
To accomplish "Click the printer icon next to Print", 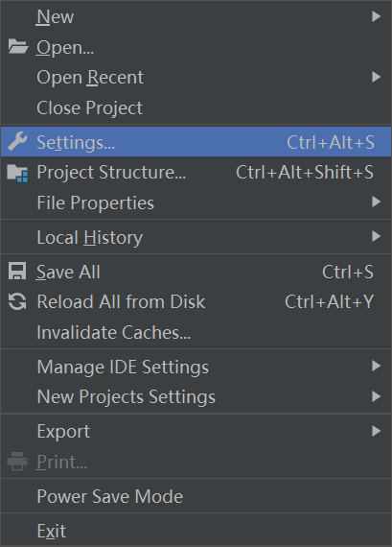I will [x=17, y=462].
